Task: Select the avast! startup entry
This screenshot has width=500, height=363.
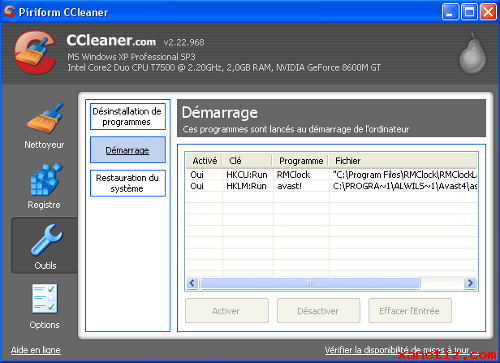Action: [x=332, y=186]
